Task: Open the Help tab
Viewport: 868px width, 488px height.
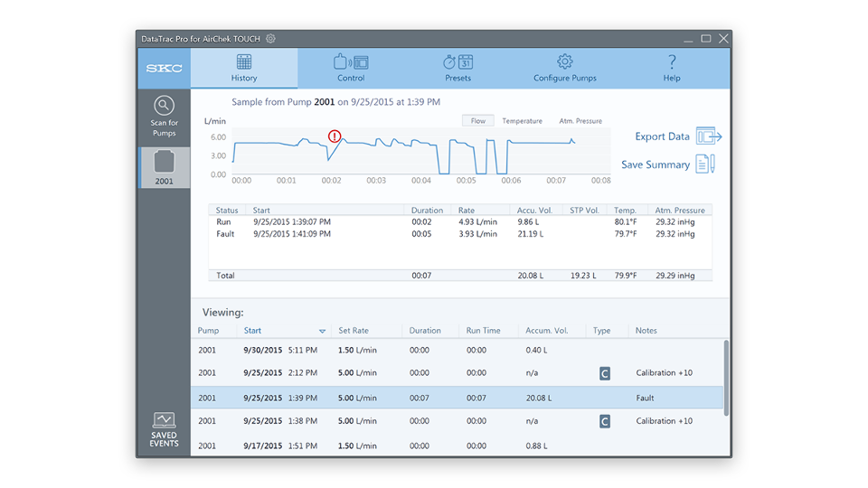Action: click(672, 68)
